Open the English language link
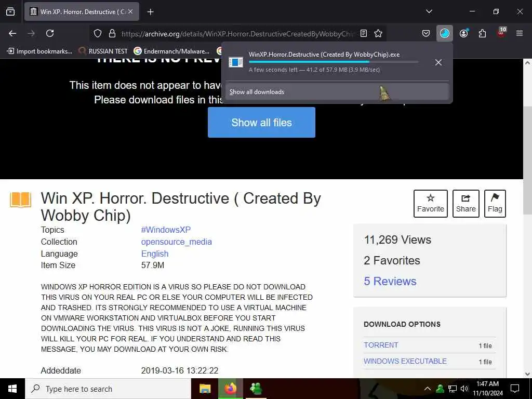 pyautogui.click(x=155, y=254)
